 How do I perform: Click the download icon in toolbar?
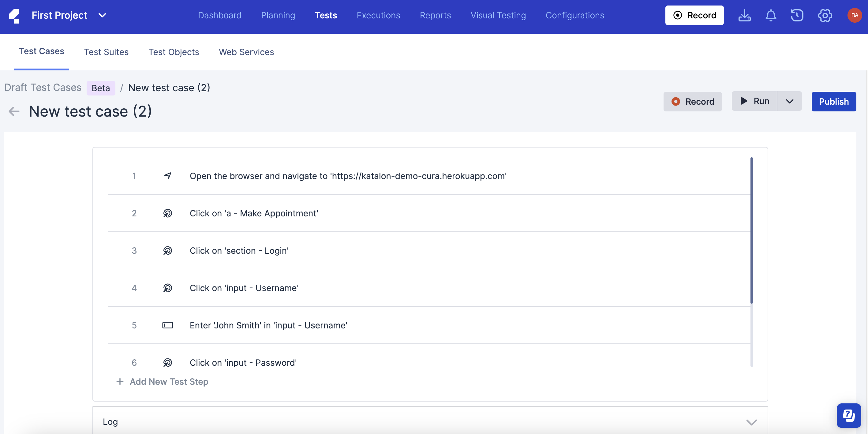745,15
